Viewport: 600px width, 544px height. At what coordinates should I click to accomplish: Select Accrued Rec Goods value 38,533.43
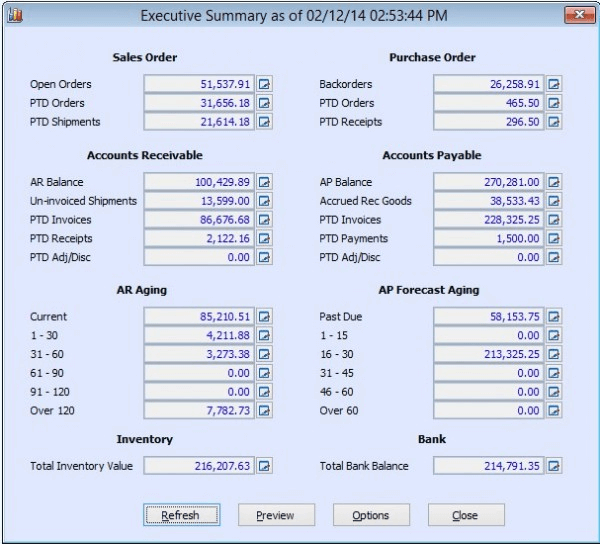(x=489, y=200)
